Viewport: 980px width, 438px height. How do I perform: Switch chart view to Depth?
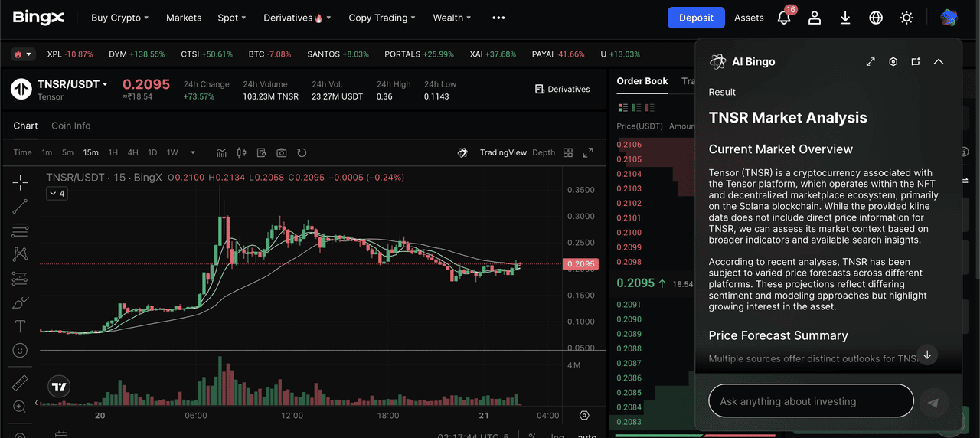pyautogui.click(x=544, y=152)
